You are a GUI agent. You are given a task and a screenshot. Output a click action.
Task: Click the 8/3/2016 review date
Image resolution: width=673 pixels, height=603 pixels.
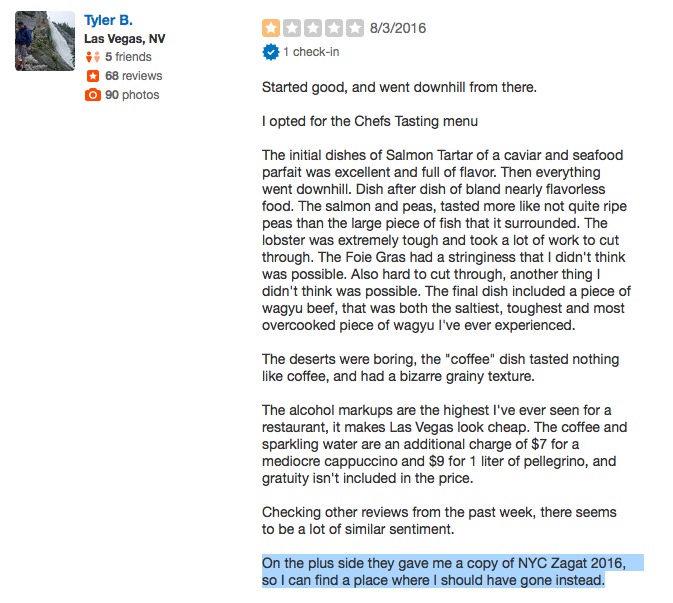click(398, 28)
